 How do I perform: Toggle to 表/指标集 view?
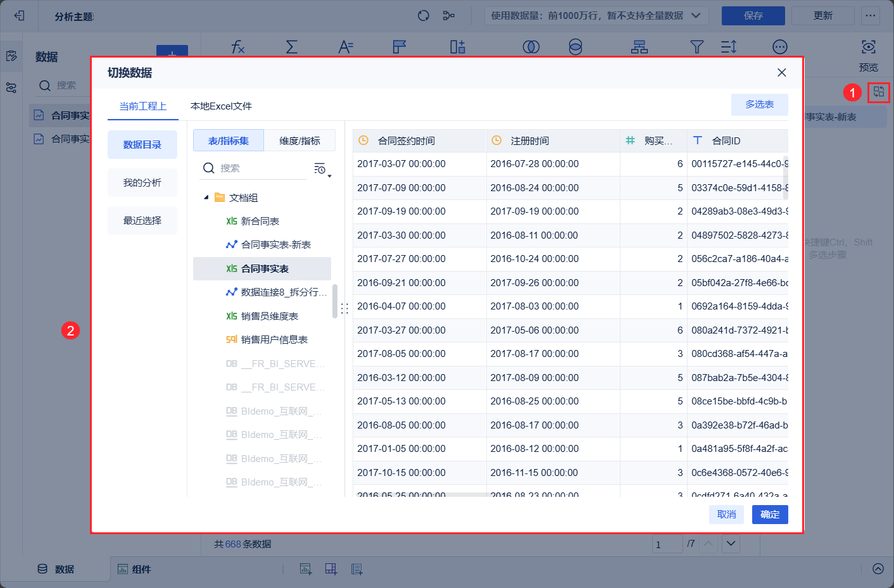pyautogui.click(x=229, y=141)
